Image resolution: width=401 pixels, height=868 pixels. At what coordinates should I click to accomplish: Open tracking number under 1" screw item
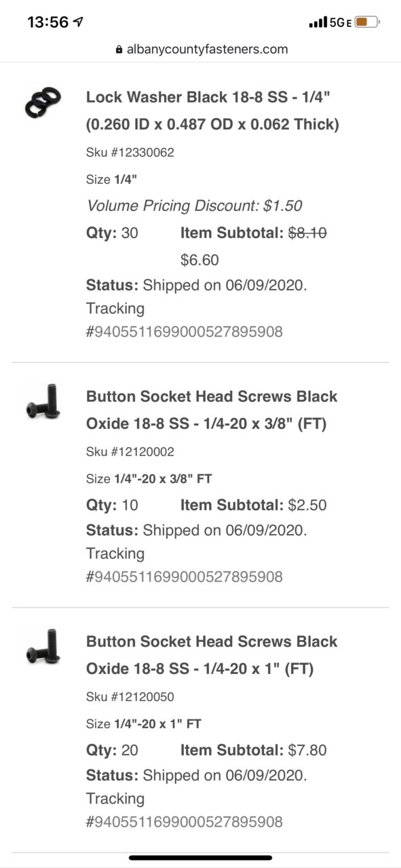[185, 822]
